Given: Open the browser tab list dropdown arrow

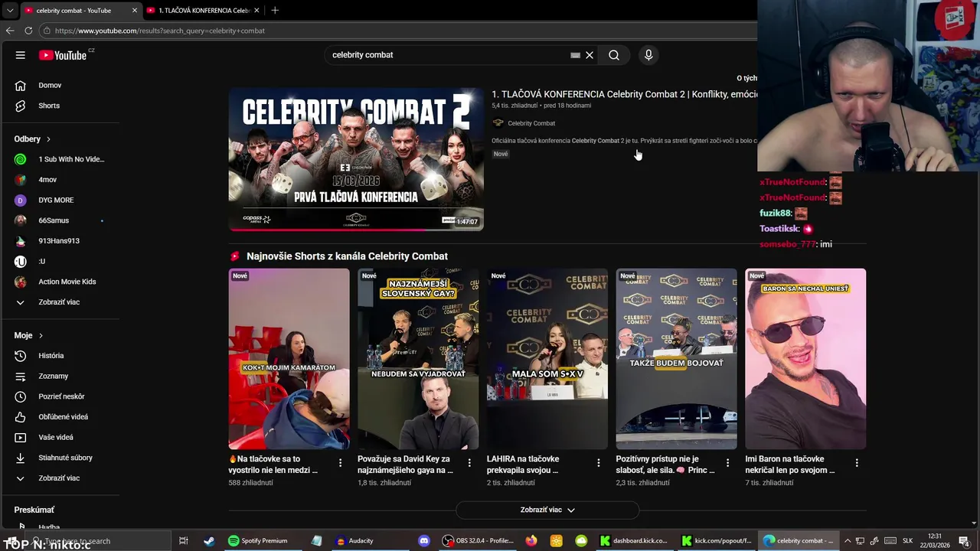Looking at the screenshot, I should tap(10, 10).
